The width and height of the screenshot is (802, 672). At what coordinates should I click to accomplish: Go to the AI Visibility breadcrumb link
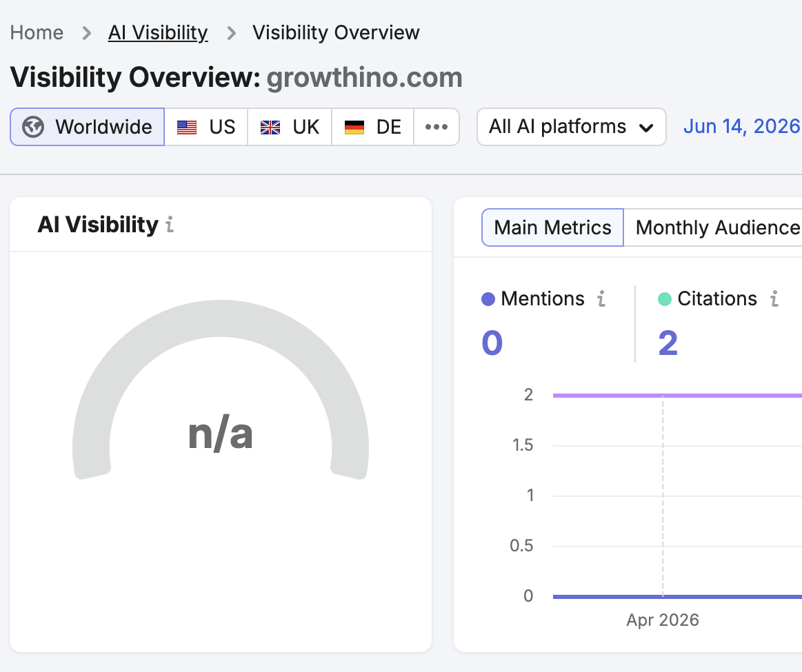(158, 32)
